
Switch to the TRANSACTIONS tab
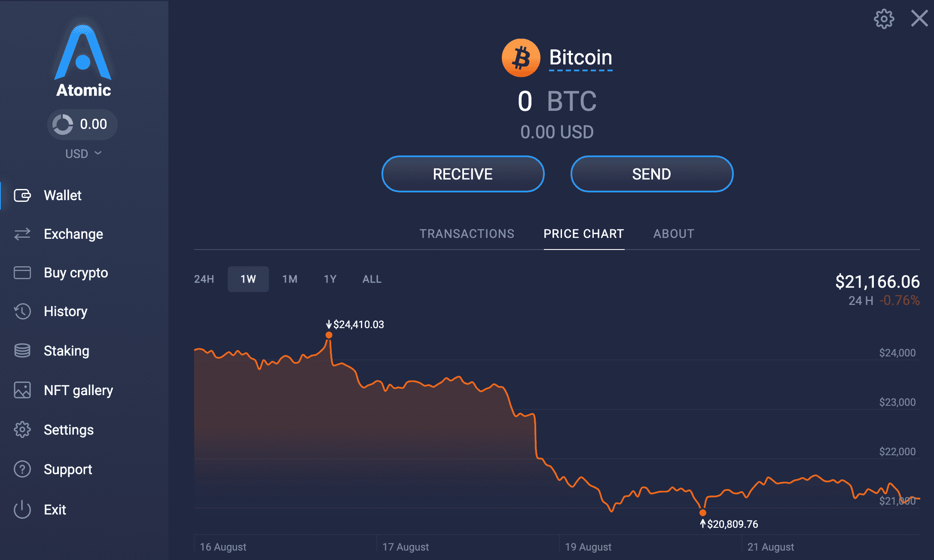click(x=467, y=234)
